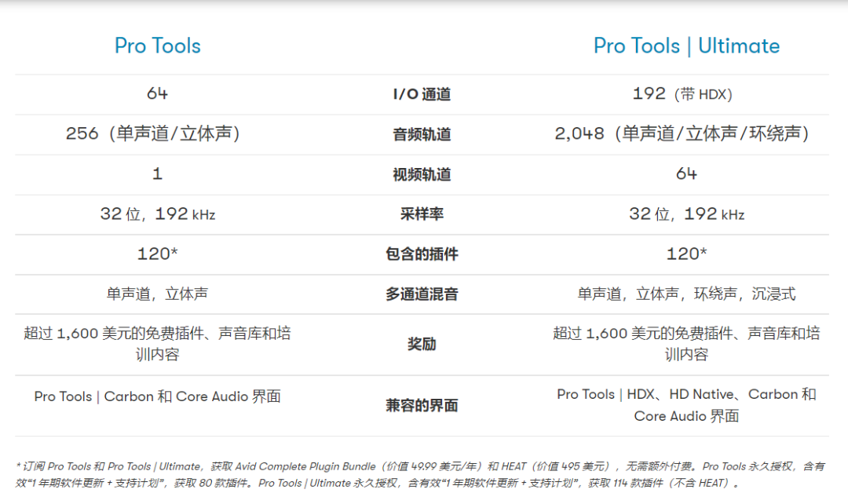Click the footnote starting "* 订阅 Pro Tools"

(x=419, y=474)
